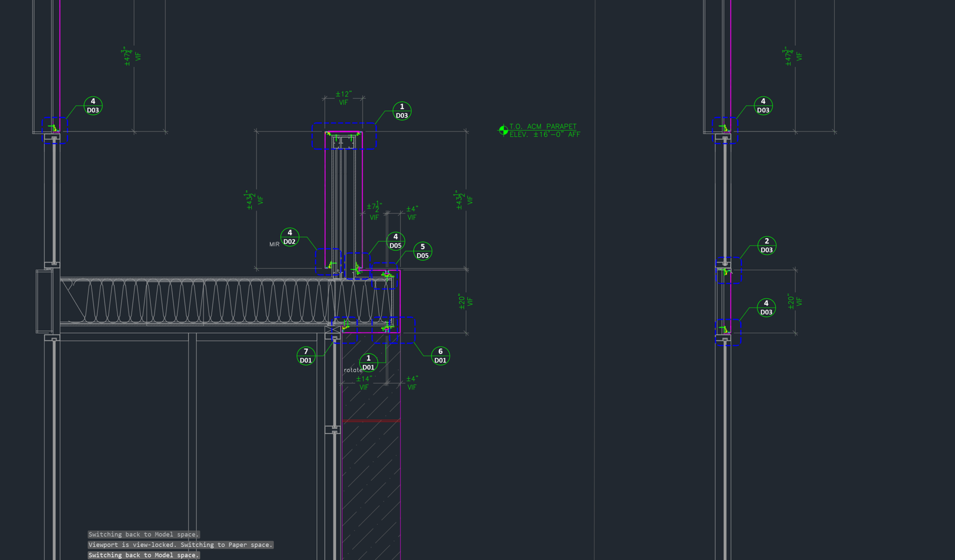Click the 4 / D05 detail callout bubble
This screenshot has width=955, height=560.
[395, 241]
